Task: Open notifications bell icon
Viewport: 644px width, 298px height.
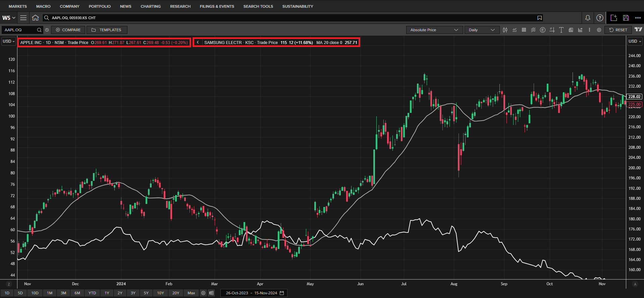Action: tap(588, 18)
